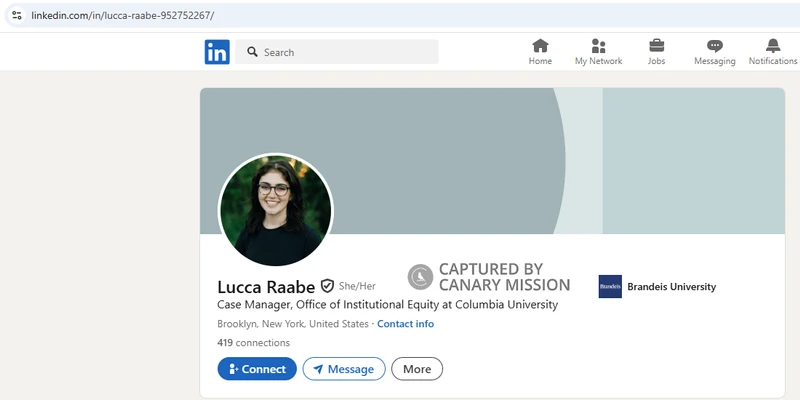
Task: Expand the More options button
Action: pos(417,369)
